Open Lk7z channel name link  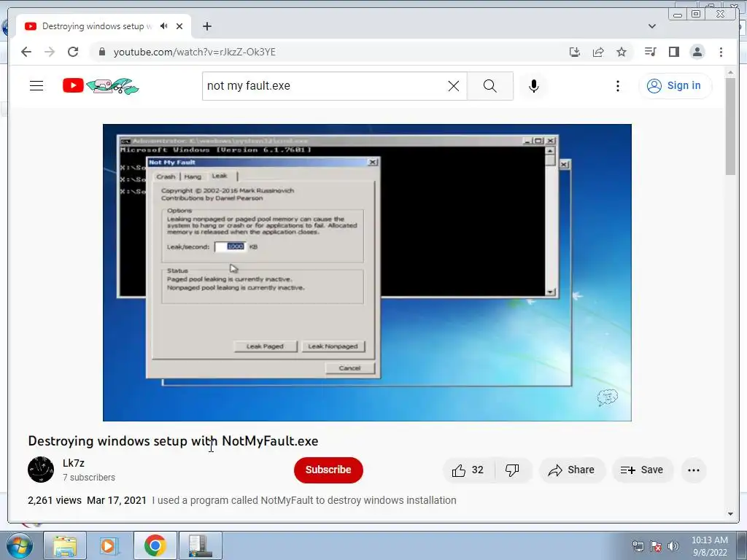(x=74, y=463)
